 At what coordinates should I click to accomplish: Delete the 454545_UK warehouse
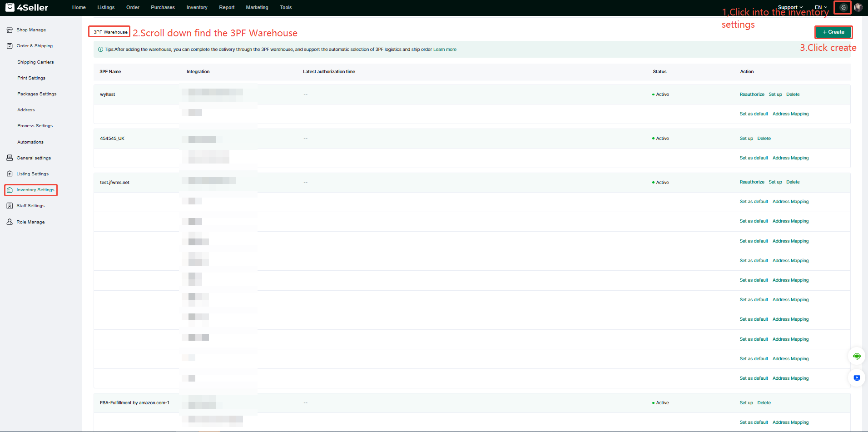pyautogui.click(x=764, y=139)
